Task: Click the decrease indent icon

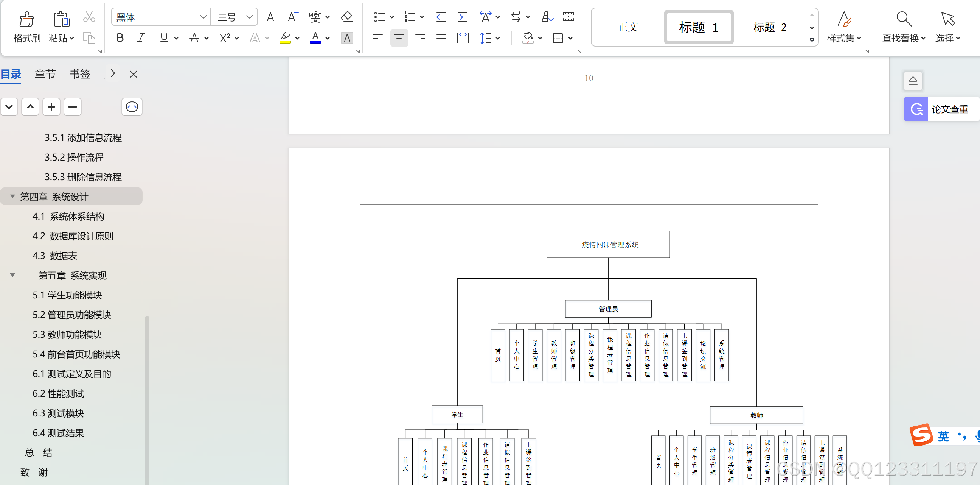Action: pyautogui.click(x=441, y=17)
